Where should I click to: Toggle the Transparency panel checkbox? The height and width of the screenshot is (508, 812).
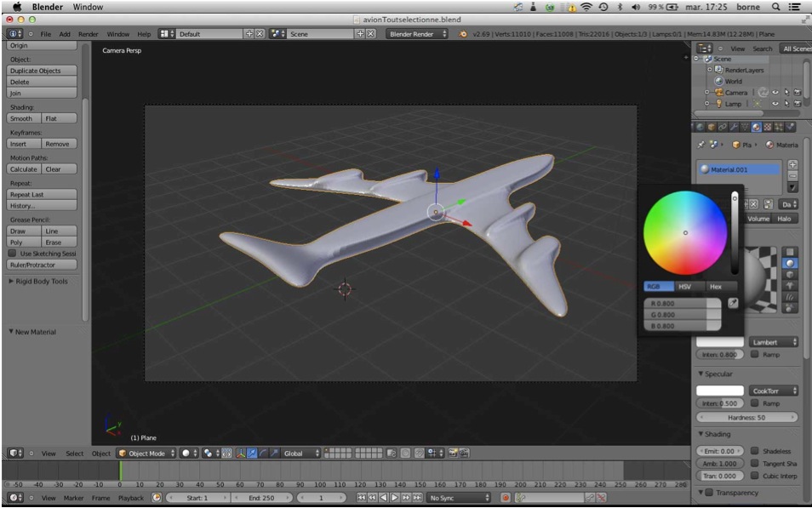[x=708, y=493]
